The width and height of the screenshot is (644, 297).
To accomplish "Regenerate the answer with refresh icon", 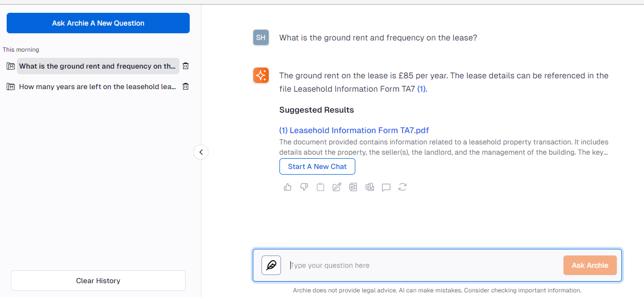I will [x=402, y=187].
